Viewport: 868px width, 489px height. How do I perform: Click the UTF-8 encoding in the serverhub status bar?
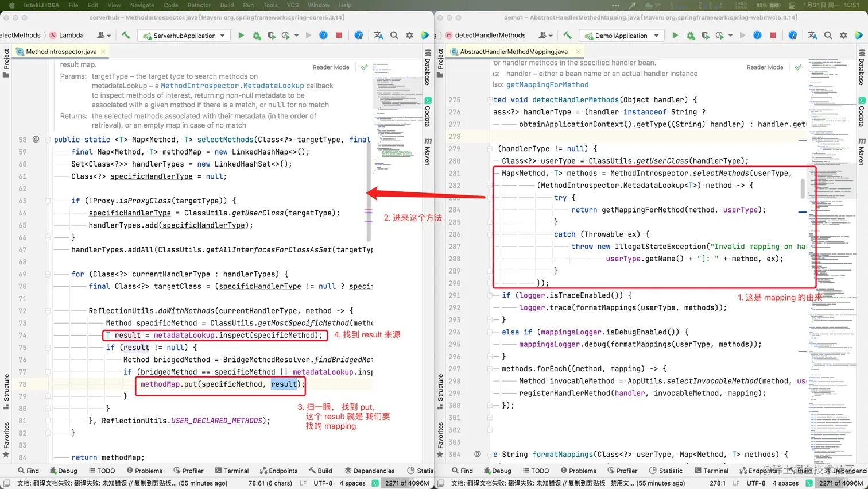(x=323, y=483)
